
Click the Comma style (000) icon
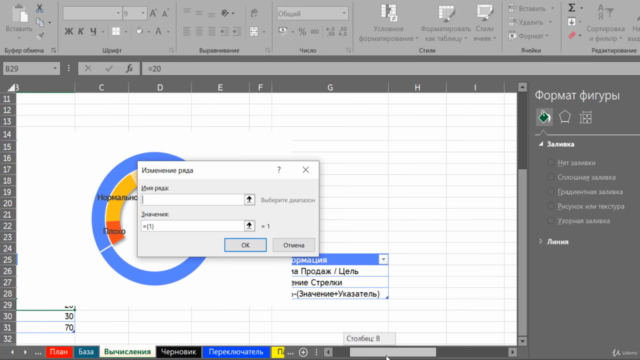tap(315, 31)
